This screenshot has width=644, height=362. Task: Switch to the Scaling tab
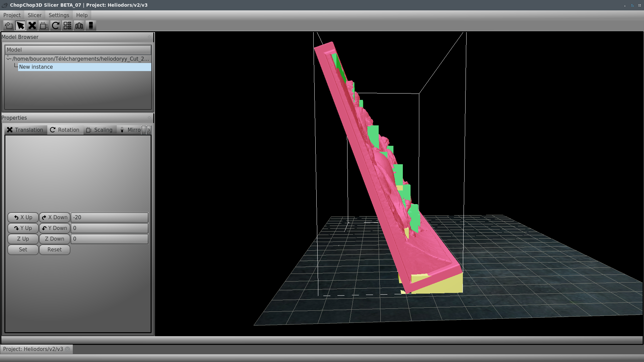pos(100,130)
